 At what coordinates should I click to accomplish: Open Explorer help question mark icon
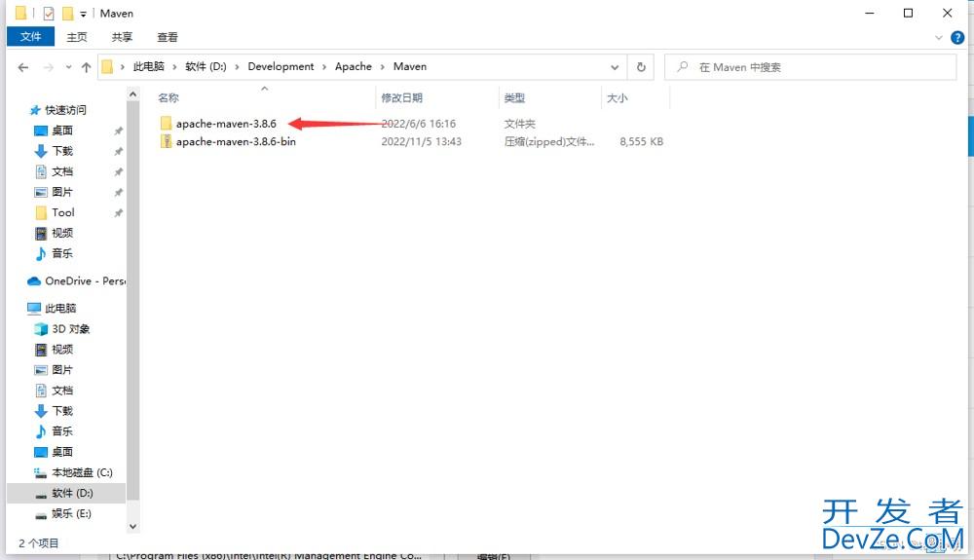[x=957, y=37]
